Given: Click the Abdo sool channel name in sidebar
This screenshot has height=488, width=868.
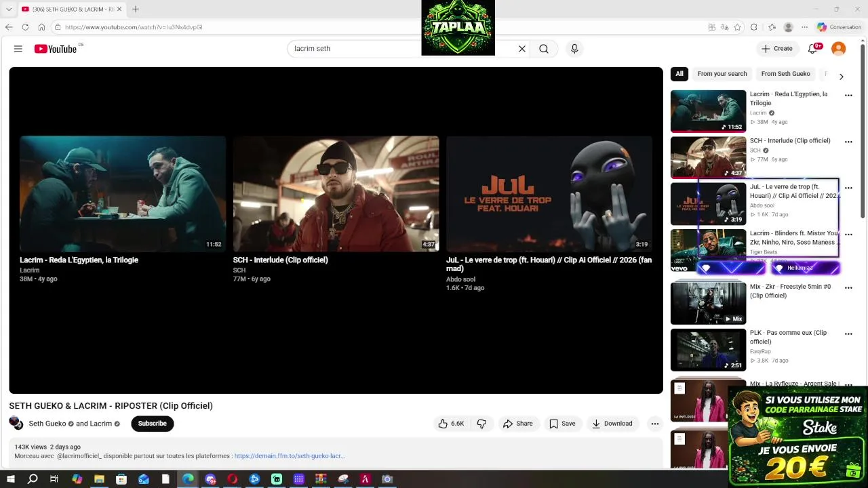Looking at the screenshot, I should click(762, 205).
